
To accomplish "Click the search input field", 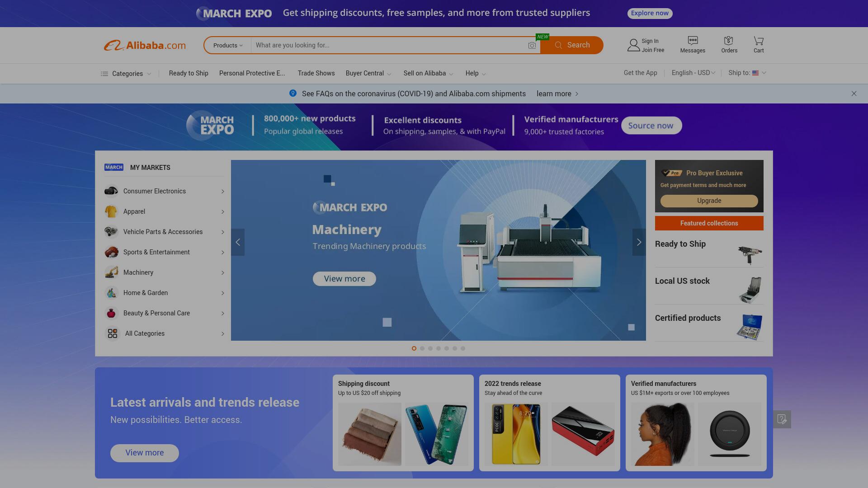I will coord(389,45).
